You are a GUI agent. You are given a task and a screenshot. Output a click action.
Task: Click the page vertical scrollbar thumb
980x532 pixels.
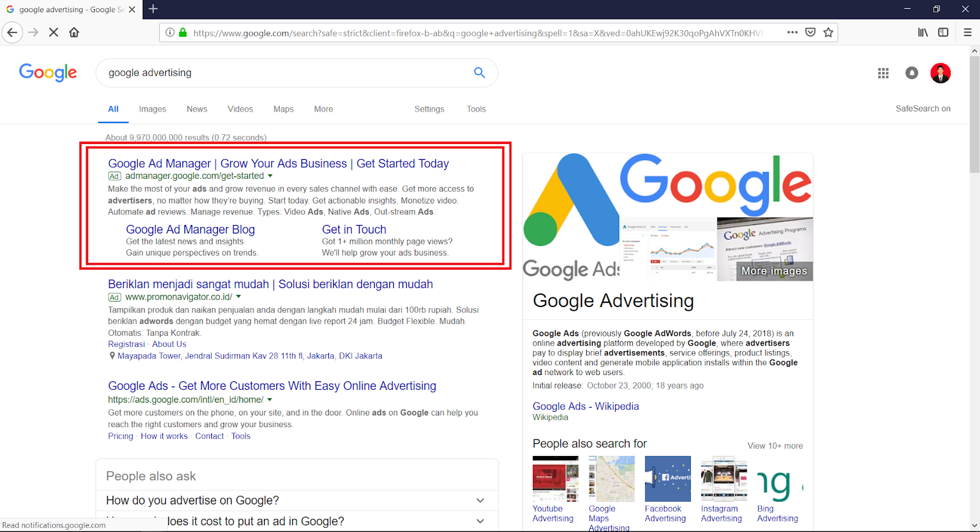[x=974, y=115]
